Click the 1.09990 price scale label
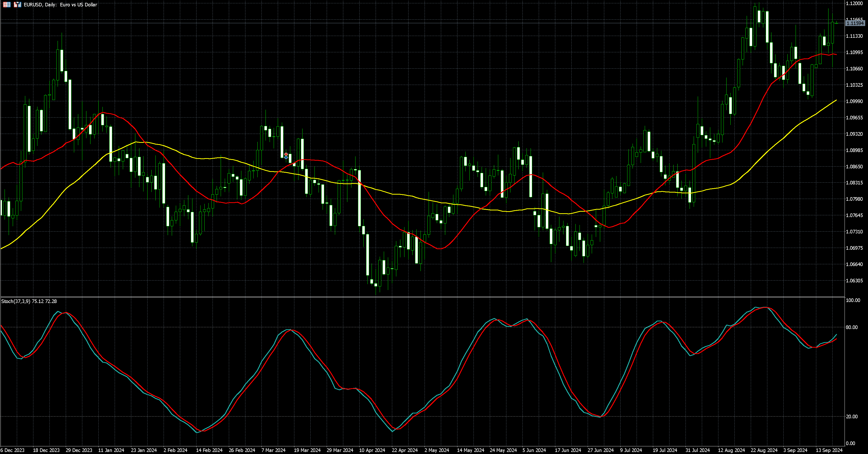 coord(854,101)
